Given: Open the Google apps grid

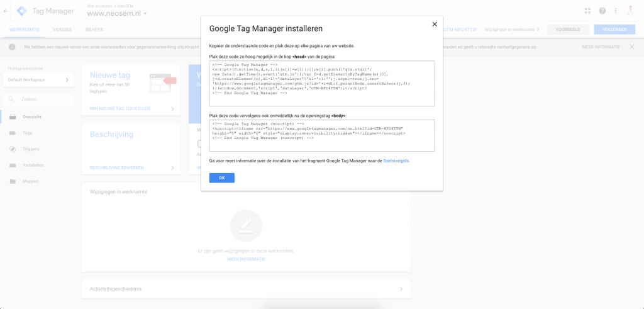Looking at the screenshot, I should point(587,11).
